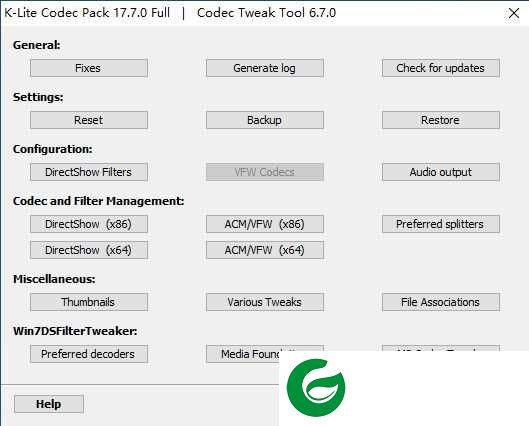Select the VFW Codecs button
Screen dimensions: 529x426
click(x=265, y=172)
